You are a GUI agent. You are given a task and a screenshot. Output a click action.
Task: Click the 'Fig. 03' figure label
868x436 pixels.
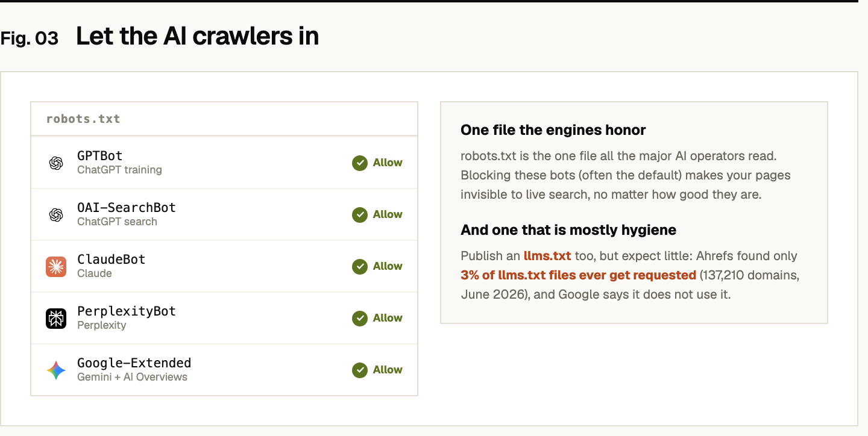30,39
